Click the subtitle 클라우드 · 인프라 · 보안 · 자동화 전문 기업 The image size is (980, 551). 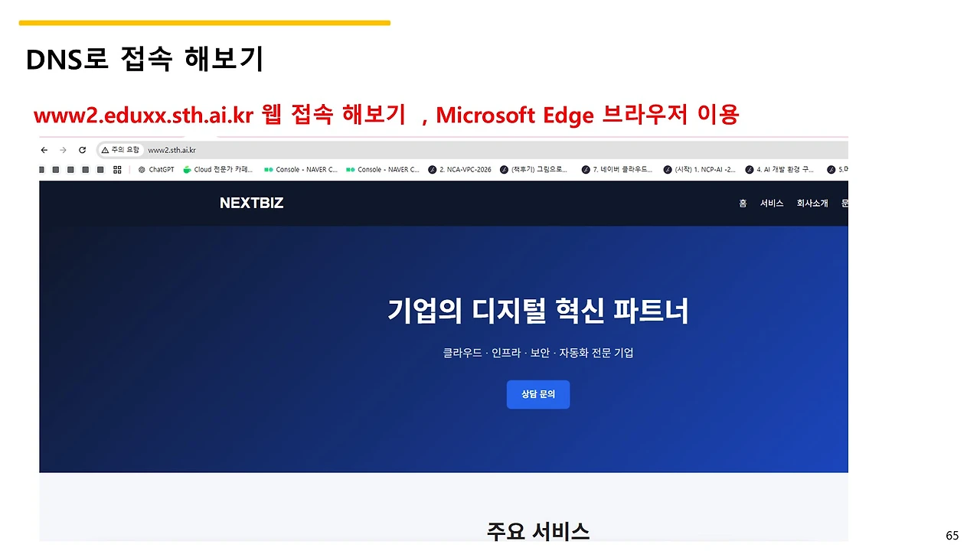538,353
